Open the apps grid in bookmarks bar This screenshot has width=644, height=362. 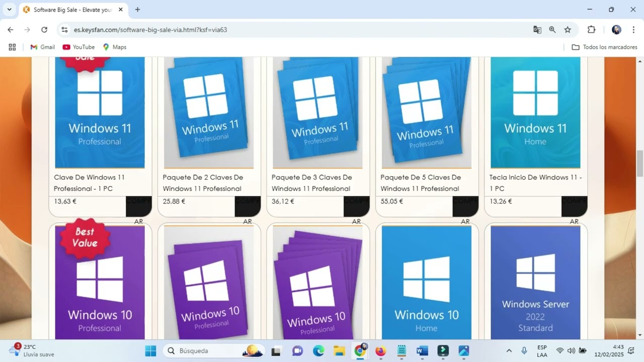point(13,47)
